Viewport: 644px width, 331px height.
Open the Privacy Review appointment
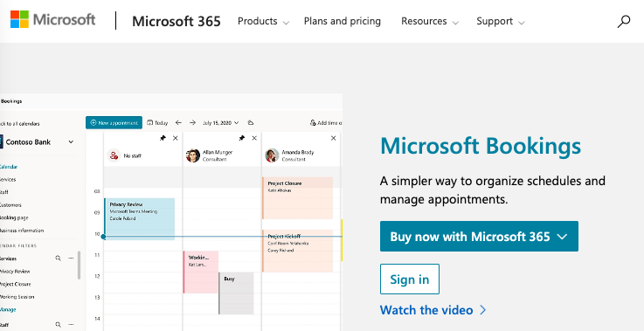tap(139, 219)
